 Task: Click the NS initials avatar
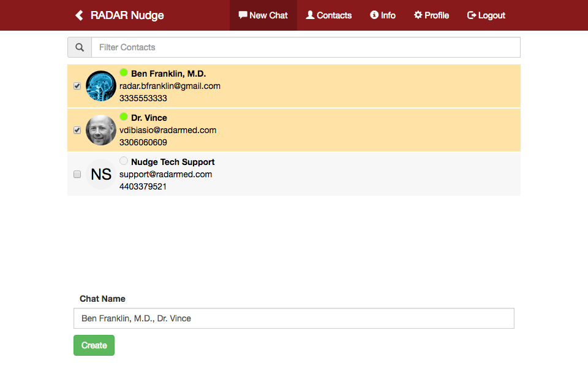pyautogui.click(x=101, y=174)
